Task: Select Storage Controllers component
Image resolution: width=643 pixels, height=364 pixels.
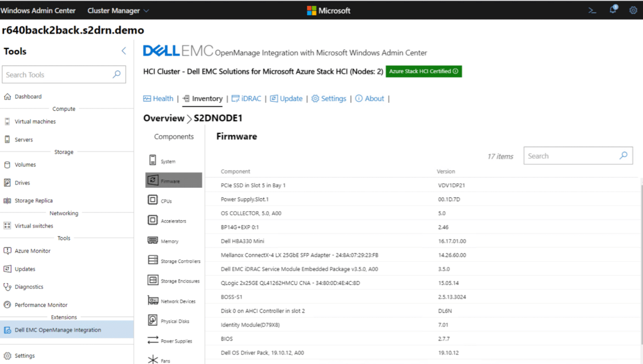Action: pos(174,260)
